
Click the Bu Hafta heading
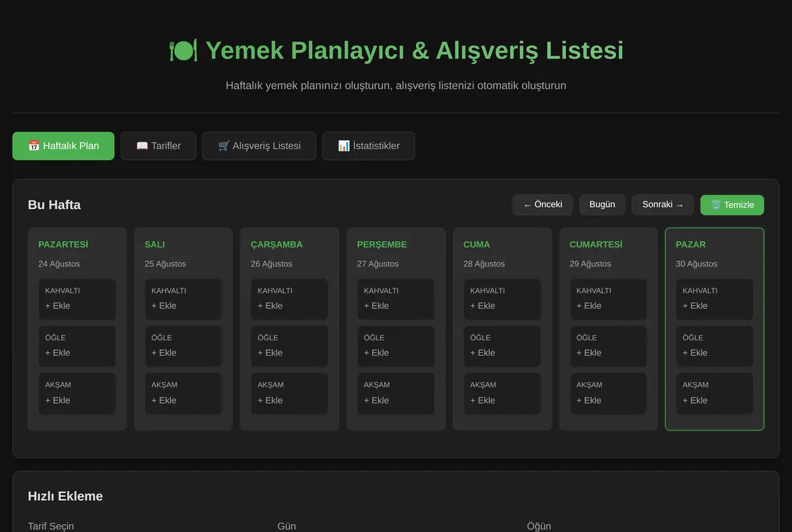coord(54,205)
